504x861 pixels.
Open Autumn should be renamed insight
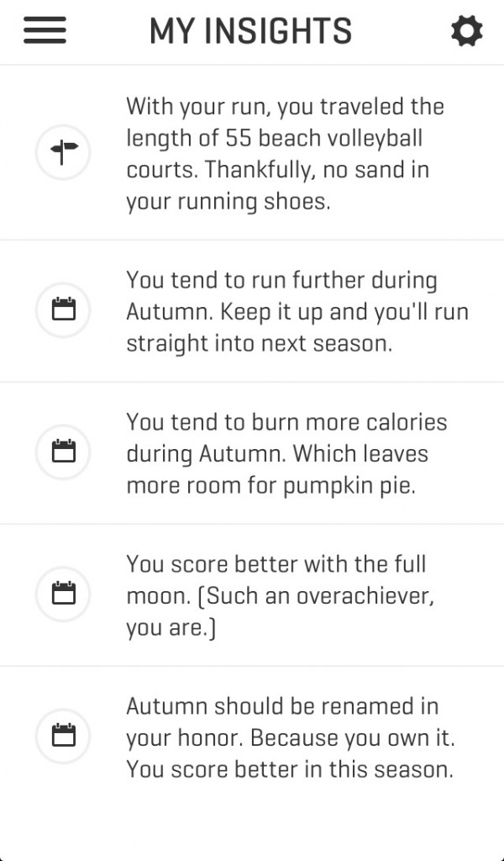[252, 737]
